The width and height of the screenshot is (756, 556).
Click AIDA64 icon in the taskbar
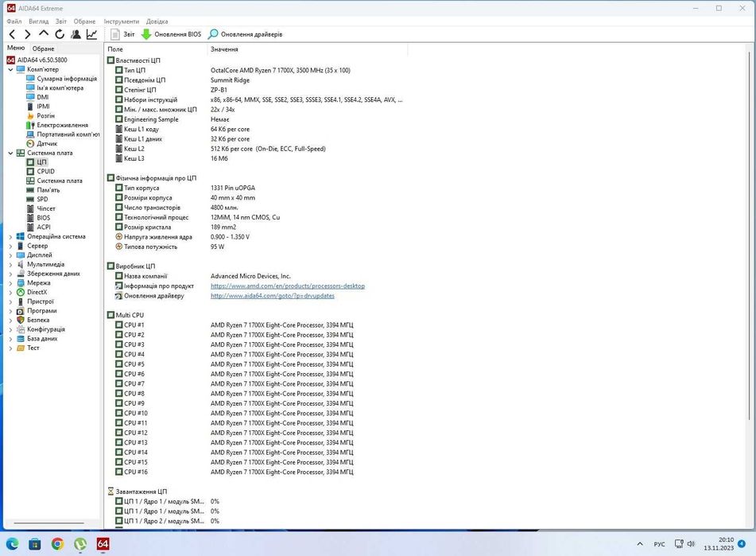(103, 544)
